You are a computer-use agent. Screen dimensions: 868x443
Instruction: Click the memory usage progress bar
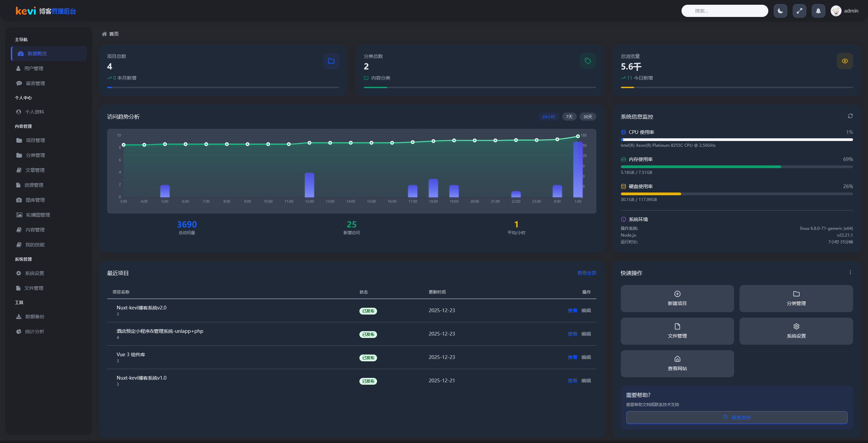pyautogui.click(x=736, y=167)
